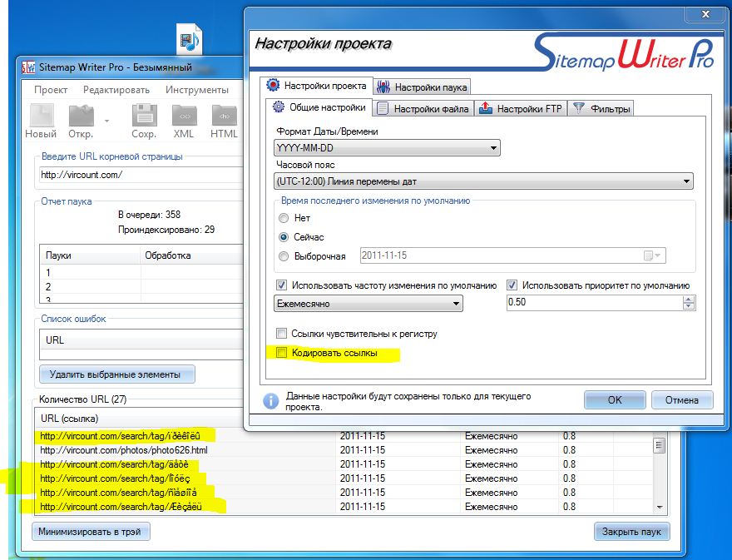732x560 pixels.
Task: Expand the arrow next to Откр.
Action: tap(107, 121)
